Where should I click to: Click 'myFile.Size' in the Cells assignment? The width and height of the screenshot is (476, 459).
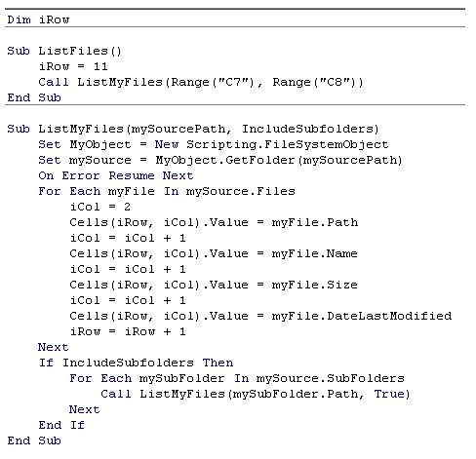[315, 285]
